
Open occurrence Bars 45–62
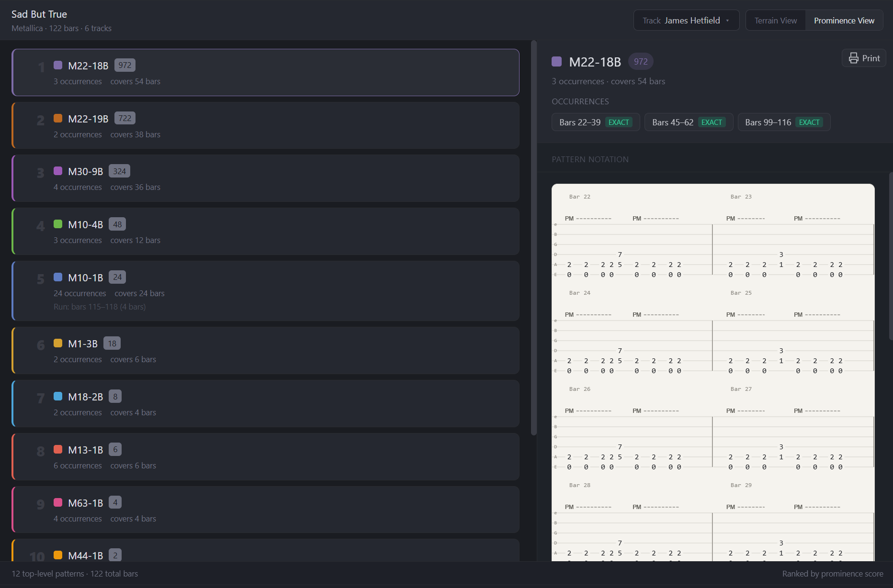point(689,122)
